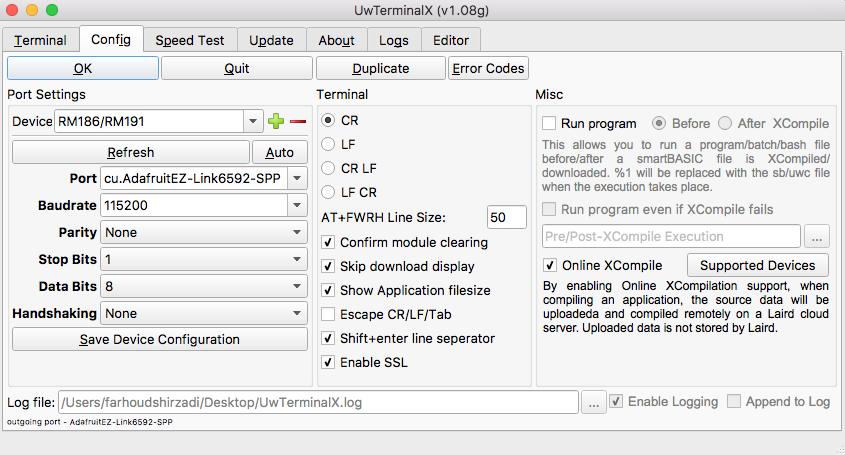Image resolution: width=845 pixels, height=455 pixels.
Task: Toggle Confirm module clearing checkbox
Action: tap(328, 243)
